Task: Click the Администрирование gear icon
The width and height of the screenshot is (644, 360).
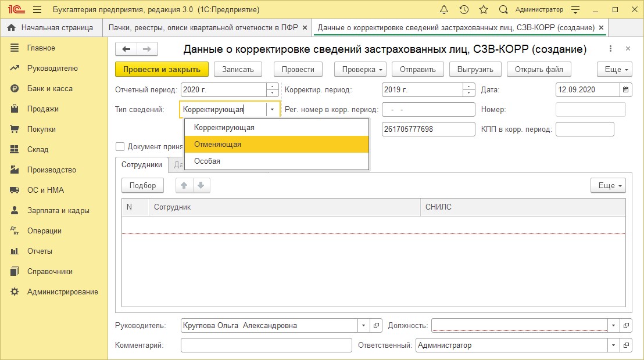Action: pos(15,291)
